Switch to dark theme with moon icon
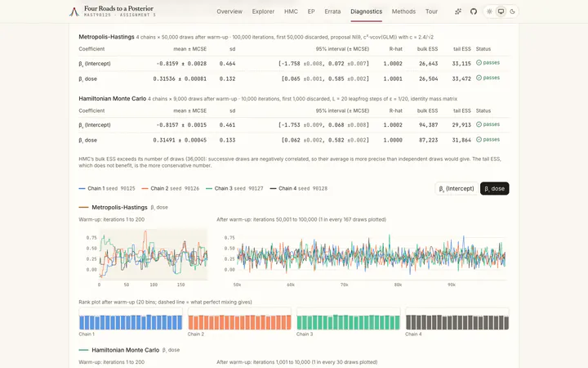 coord(512,11)
